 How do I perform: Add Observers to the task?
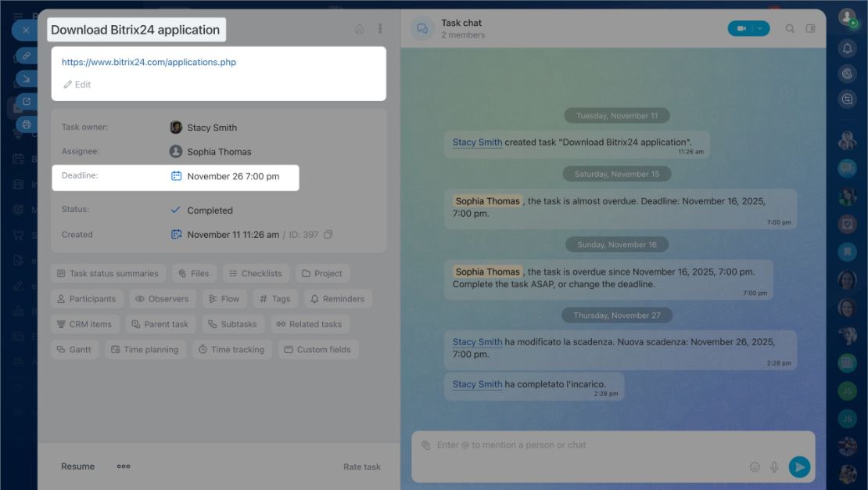tap(162, 299)
